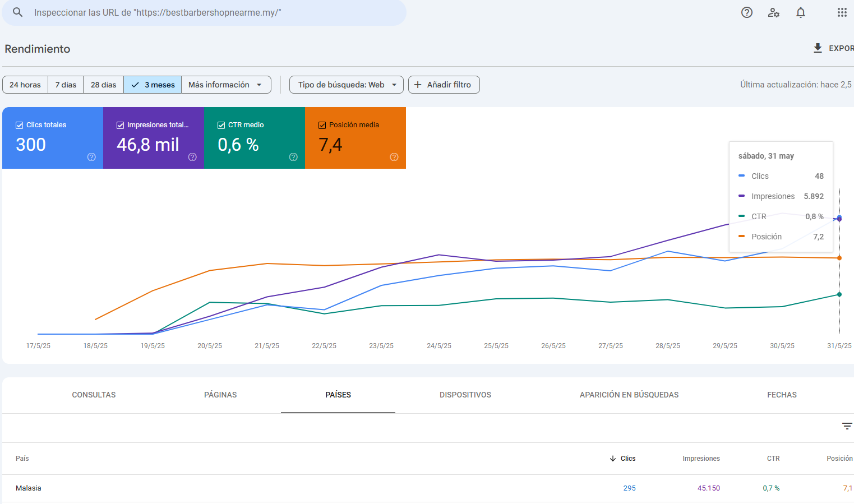Screen dimensions: 854x504
Task: Select the 28 días range
Action: [x=104, y=85]
